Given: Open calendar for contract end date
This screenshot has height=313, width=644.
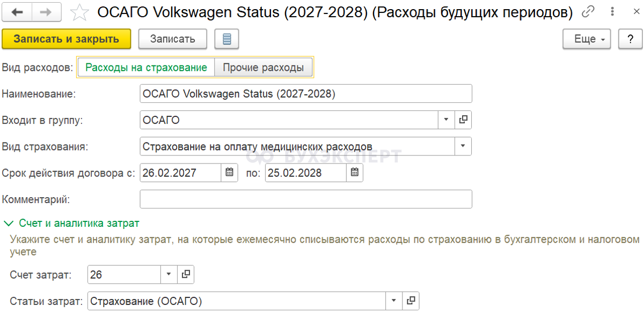Looking at the screenshot, I should pyautogui.click(x=355, y=173).
